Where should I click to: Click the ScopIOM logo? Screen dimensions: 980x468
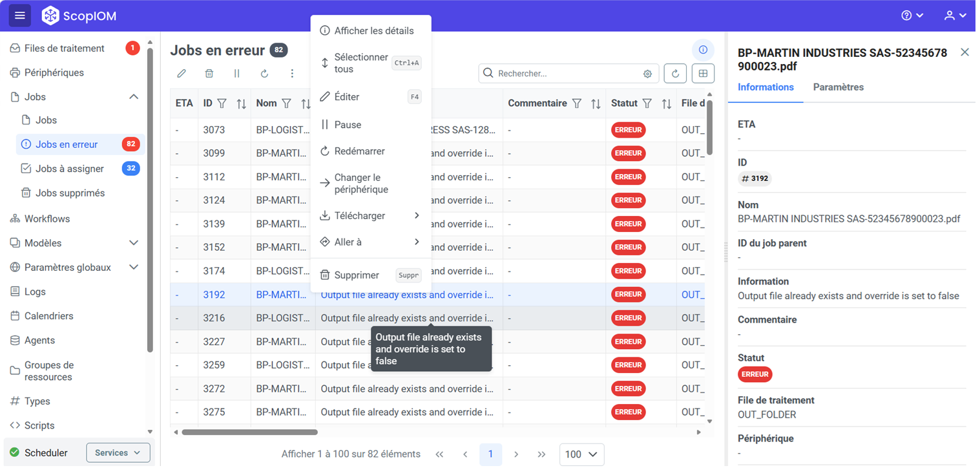coord(79,16)
